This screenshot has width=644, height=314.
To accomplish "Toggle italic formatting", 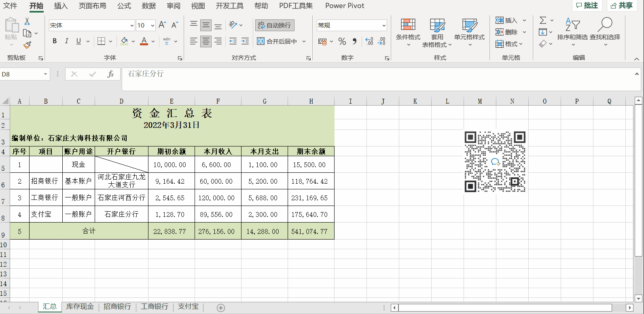I will tap(66, 41).
